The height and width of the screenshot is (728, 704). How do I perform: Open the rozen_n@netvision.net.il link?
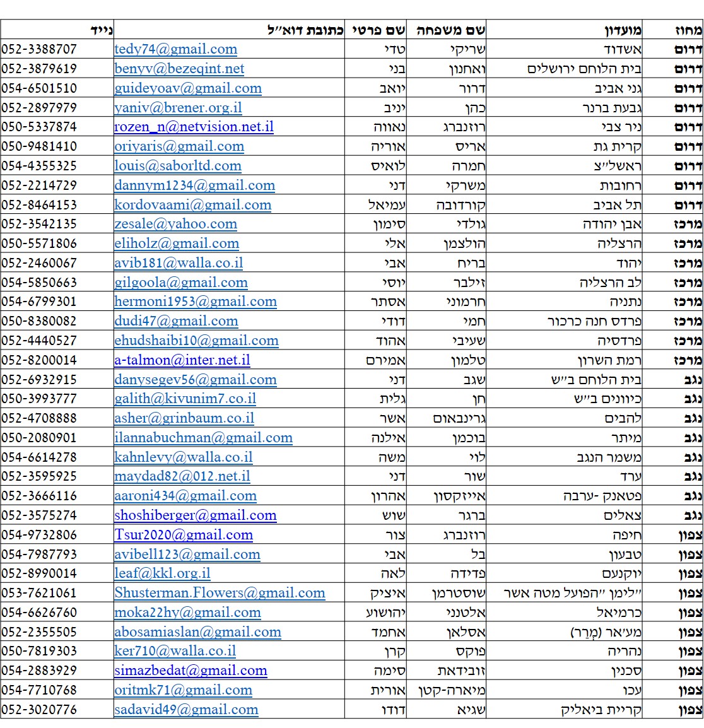click(x=194, y=127)
